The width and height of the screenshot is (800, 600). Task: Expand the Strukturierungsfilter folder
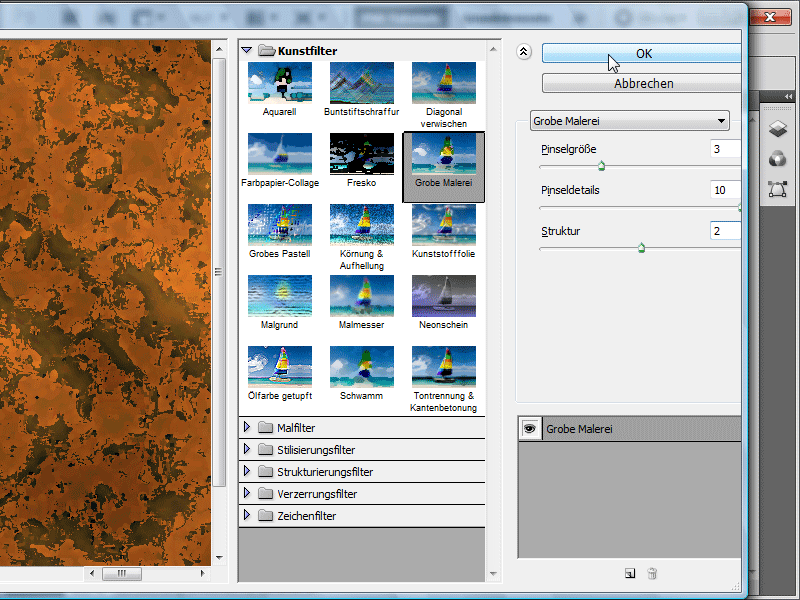pyautogui.click(x=247, y=471)
